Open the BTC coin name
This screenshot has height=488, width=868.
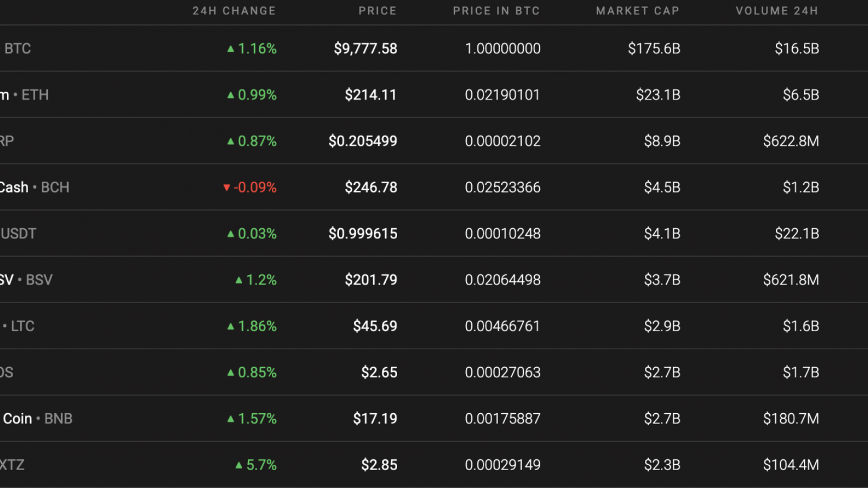click(17, 49)
